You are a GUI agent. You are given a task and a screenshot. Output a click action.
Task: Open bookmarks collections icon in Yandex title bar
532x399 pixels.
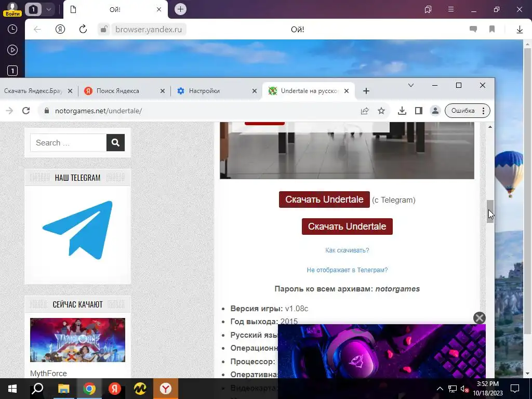click(x=428, y=9)
